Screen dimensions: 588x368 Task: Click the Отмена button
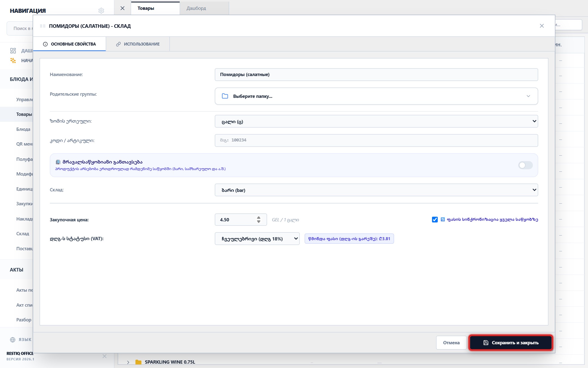coord(451,343)
